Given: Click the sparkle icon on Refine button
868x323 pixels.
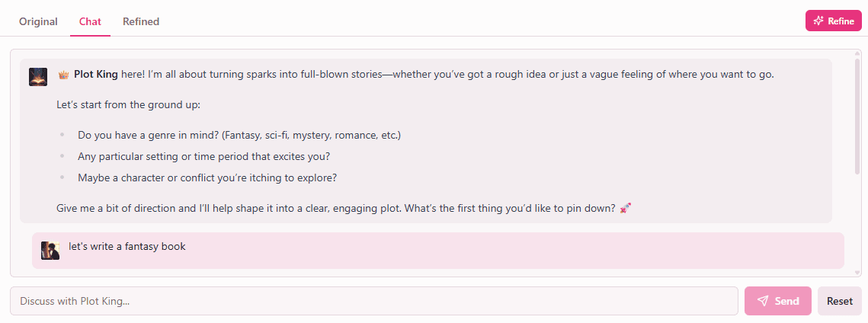Looking at the screenshot, I should pyautogui.click(x=818, y=21).
